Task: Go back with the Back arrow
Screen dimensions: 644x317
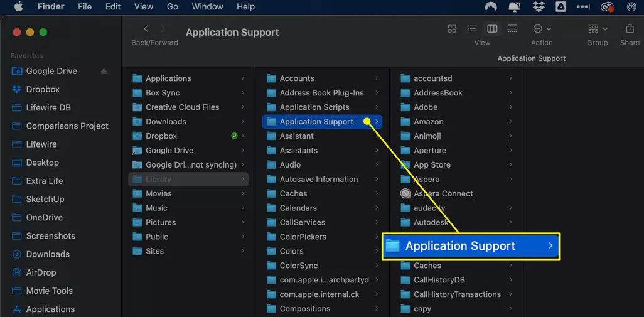Action: pyautogui.click(x=146, y=28)
